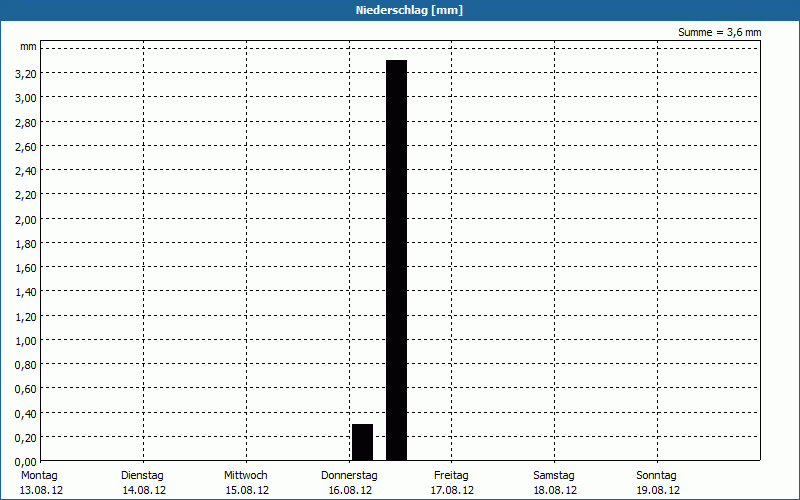Select the 'Summe = 3,6 mm' text

coord(719,32)
